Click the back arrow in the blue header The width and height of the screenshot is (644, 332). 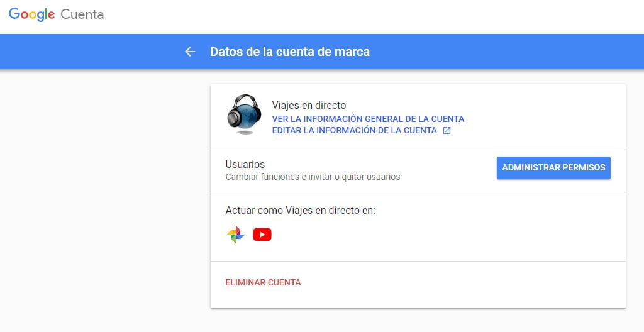pos(190,52)
